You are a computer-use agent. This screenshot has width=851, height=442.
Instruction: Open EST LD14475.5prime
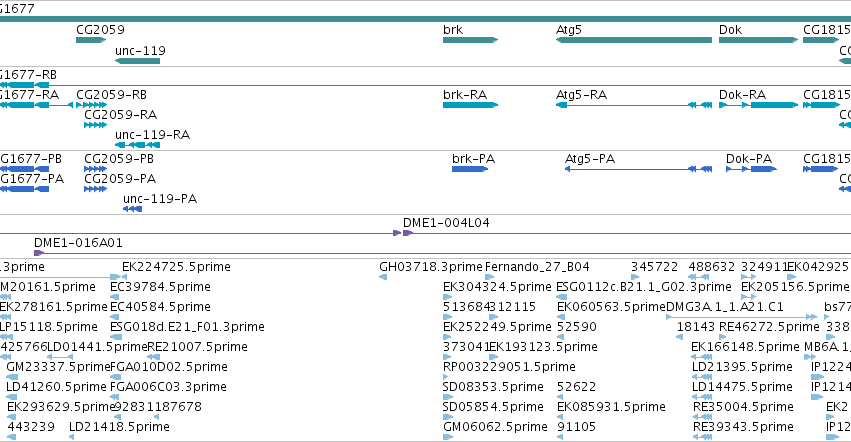point(702,397)
